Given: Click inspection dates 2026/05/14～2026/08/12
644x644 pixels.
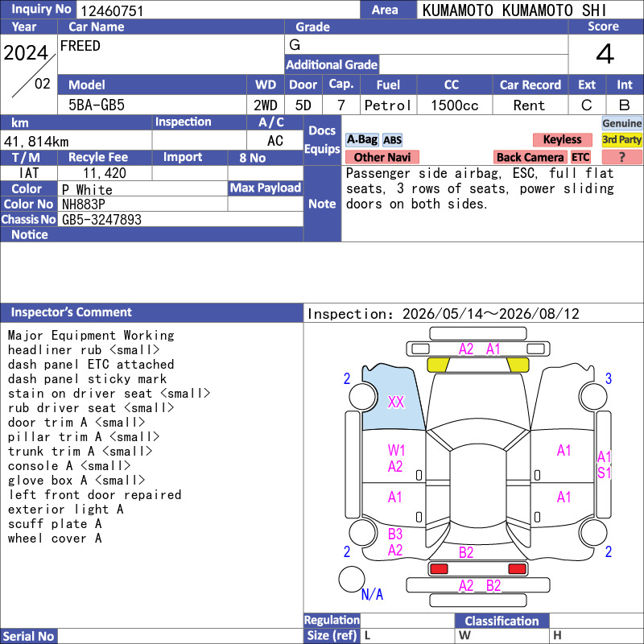Looking at the screenshot, I should (x=490, y=314).
